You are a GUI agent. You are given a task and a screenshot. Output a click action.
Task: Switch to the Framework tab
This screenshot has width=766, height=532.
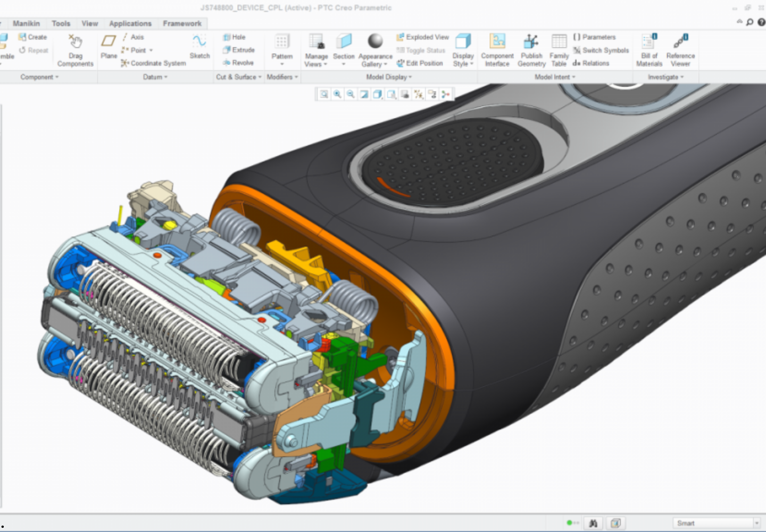(182, 23)
